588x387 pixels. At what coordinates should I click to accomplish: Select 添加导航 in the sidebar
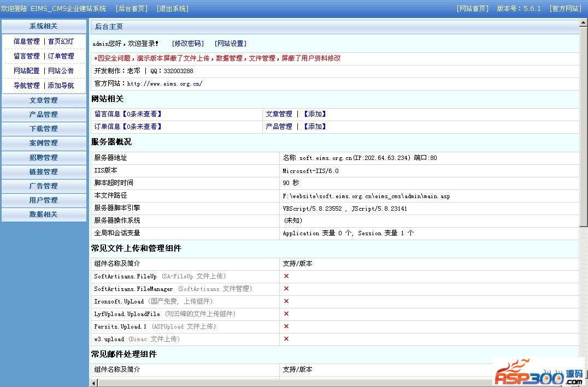click(x=61, y=86)
